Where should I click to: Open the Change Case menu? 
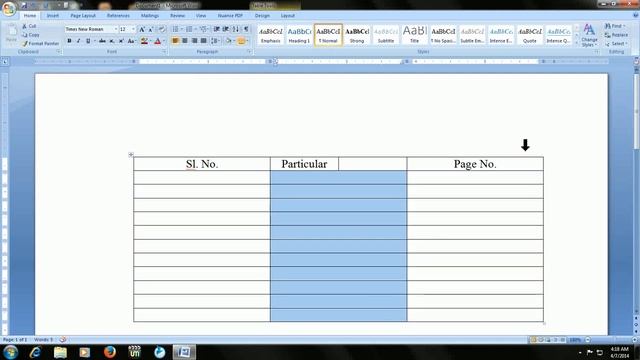coord(131,41)
